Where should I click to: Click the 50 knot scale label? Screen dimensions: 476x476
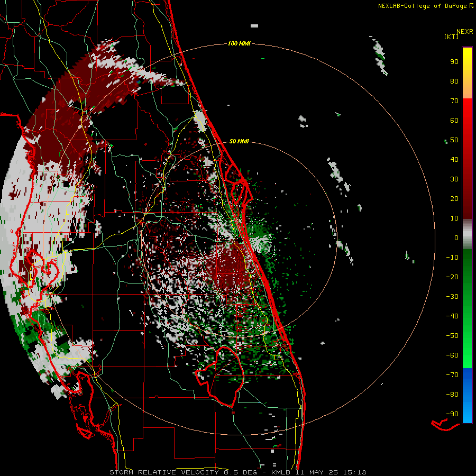coord(454,140)
